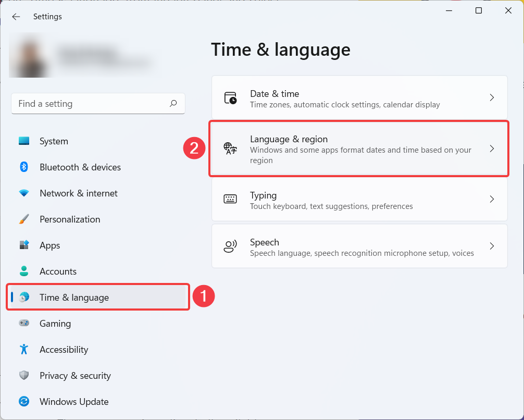Image resolution: width=524 pixels, height=420 pixels.
Task: Click the Personalization paintbrush icon
Action: 24,219
